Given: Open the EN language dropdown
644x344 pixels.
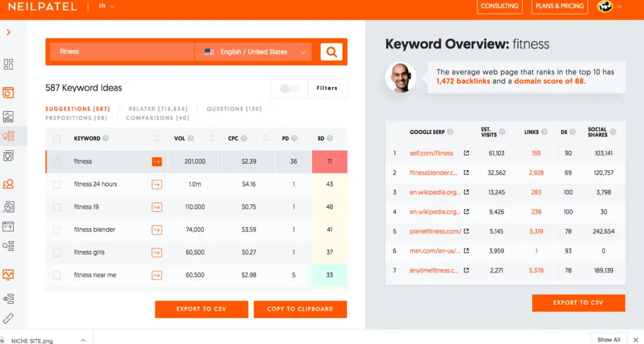Looking at the screenshot, I should point(106,6).
